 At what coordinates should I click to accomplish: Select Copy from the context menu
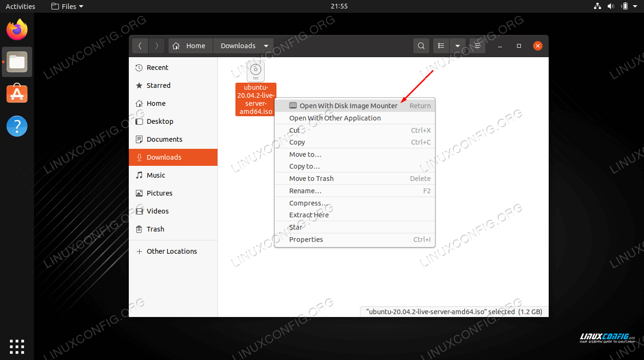pos(355,142)
